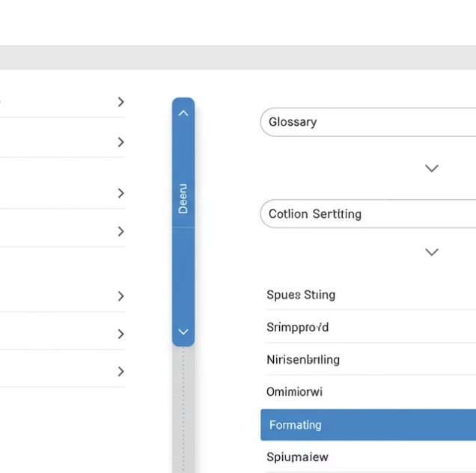Pick the Omimiorwi list entry
Viewport: 476px width, 473px height.
[371, 391]
